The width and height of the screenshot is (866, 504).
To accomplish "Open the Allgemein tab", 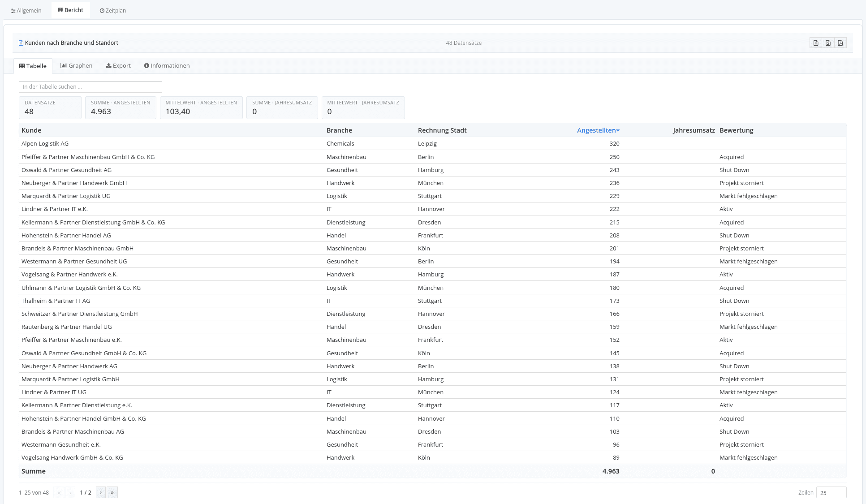I will (26, 10).
